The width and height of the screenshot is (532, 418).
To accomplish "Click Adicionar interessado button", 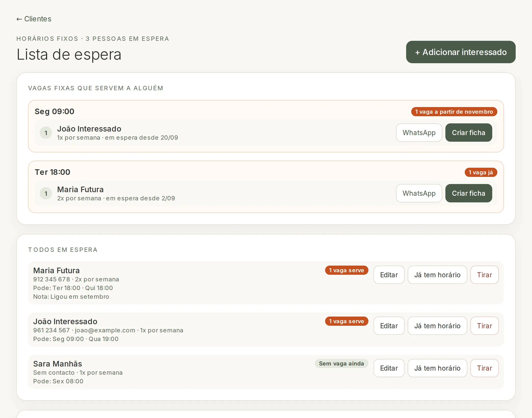I will 461,52.
